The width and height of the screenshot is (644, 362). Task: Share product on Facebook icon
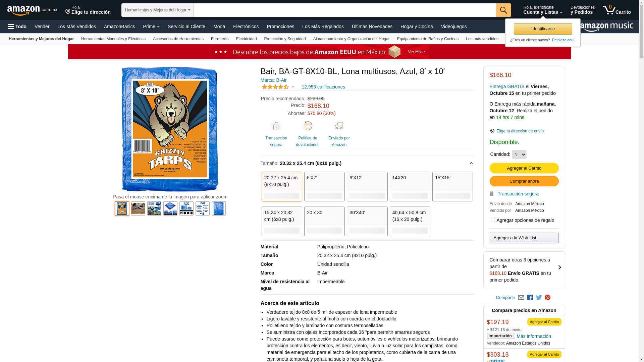click(x=530, y=298)
